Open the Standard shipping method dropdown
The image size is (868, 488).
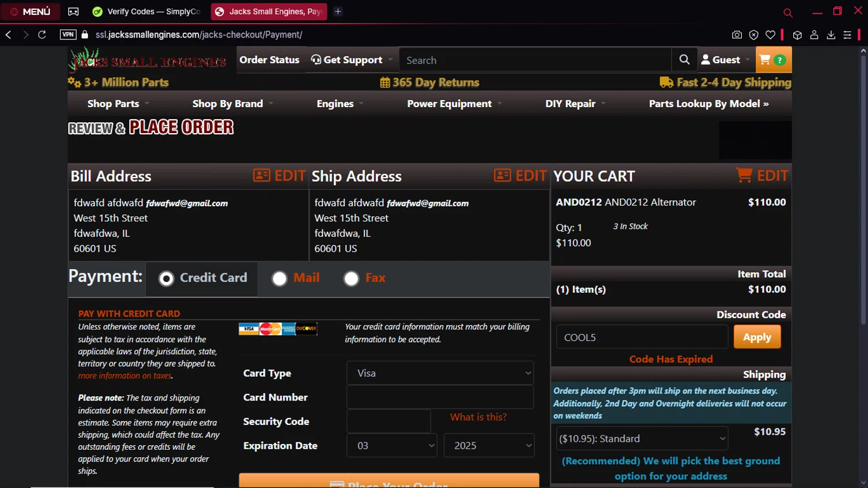pyautogui.click(x=642, y=439)
